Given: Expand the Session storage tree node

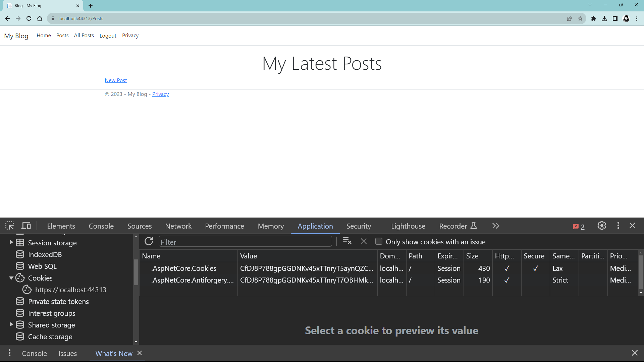Looking at the screenshot, I should tap(11, 242).
